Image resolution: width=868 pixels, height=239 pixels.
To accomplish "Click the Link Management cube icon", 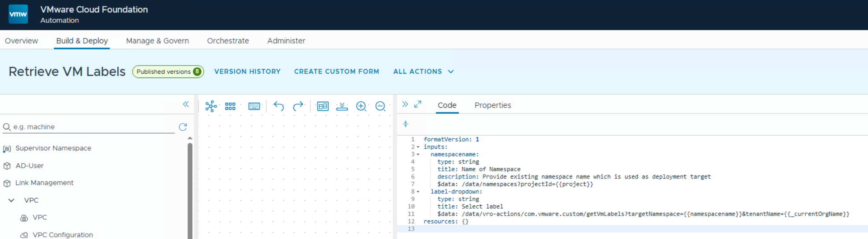I will [7, 183].
